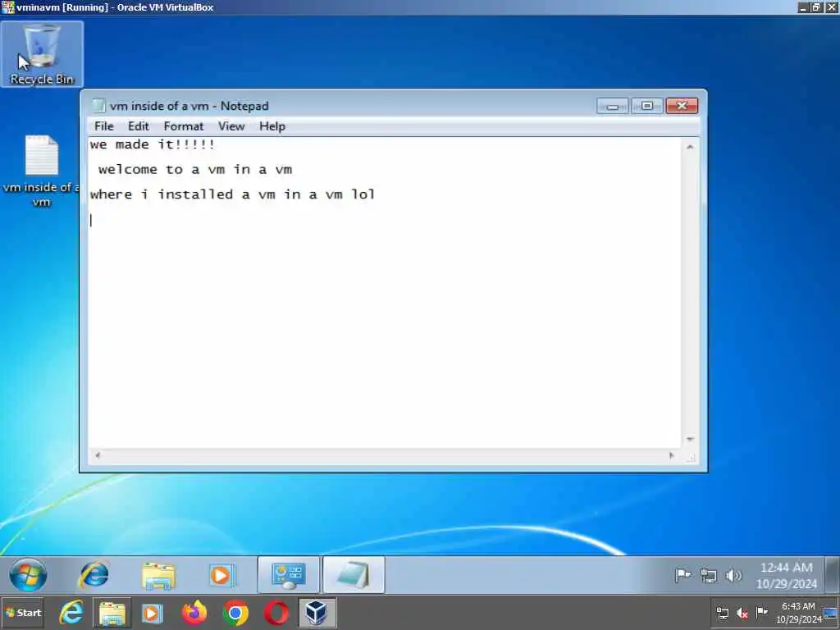Click Show desktop button on inner VM taskbar
Screen dimensions: 840x630
[x=832, y=575]
